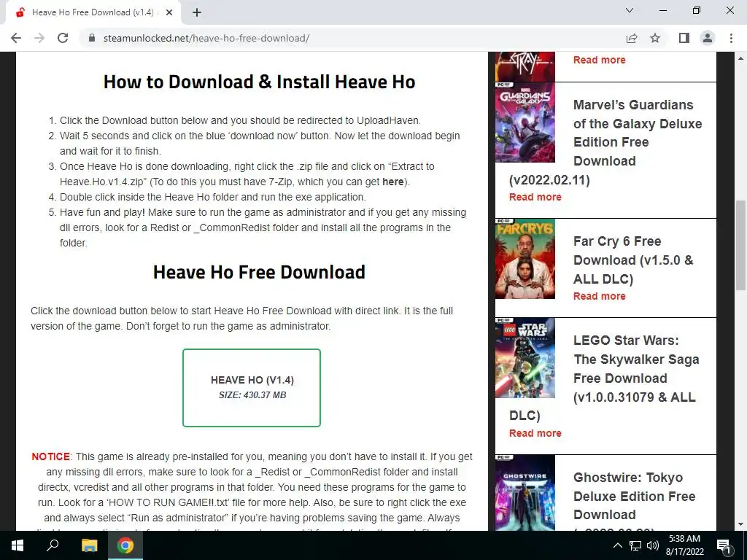
Task: Click the HEAVE HO (V1.4) download button
Action: click(x=252, y=388)
